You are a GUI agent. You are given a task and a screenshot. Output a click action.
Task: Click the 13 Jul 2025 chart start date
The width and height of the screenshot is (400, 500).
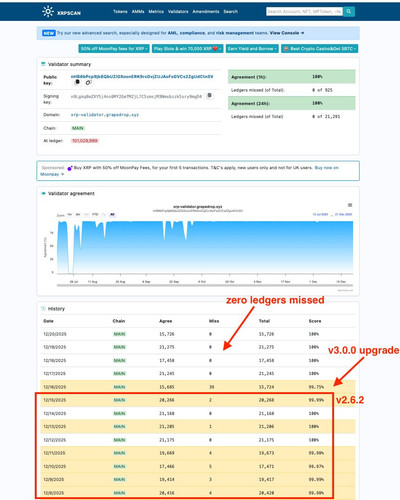tap(320, 214)
